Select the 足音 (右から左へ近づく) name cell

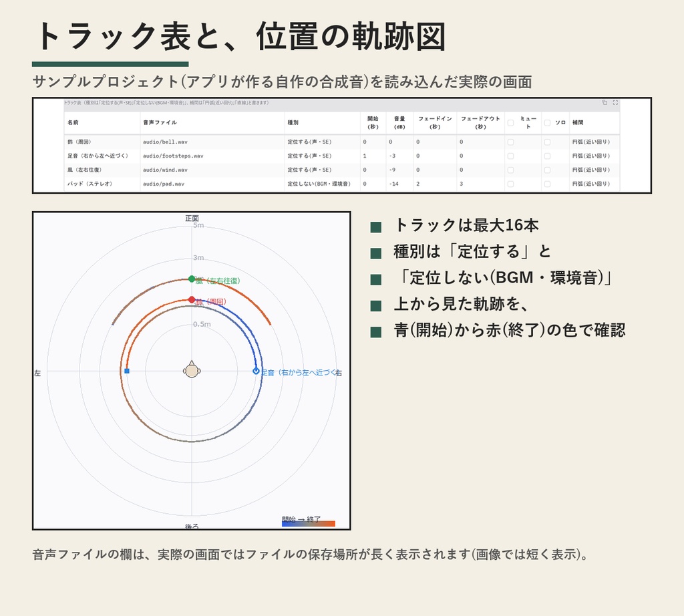(102, 156)
